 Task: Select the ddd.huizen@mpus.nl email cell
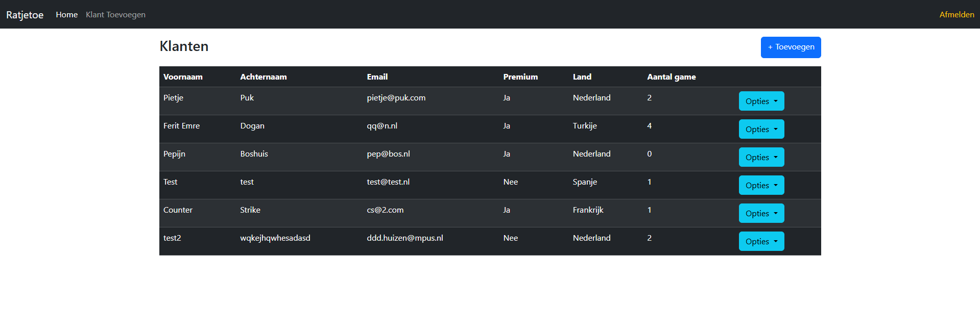coord(405,238)
